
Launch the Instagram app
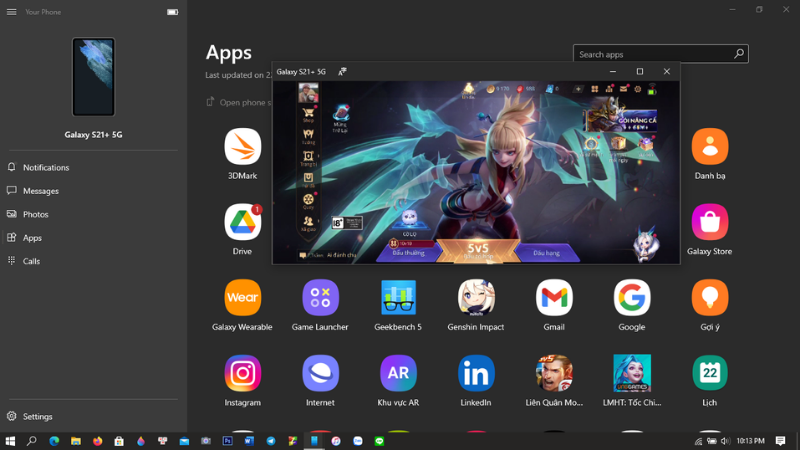pyautogui.click(x=242, y=373)
